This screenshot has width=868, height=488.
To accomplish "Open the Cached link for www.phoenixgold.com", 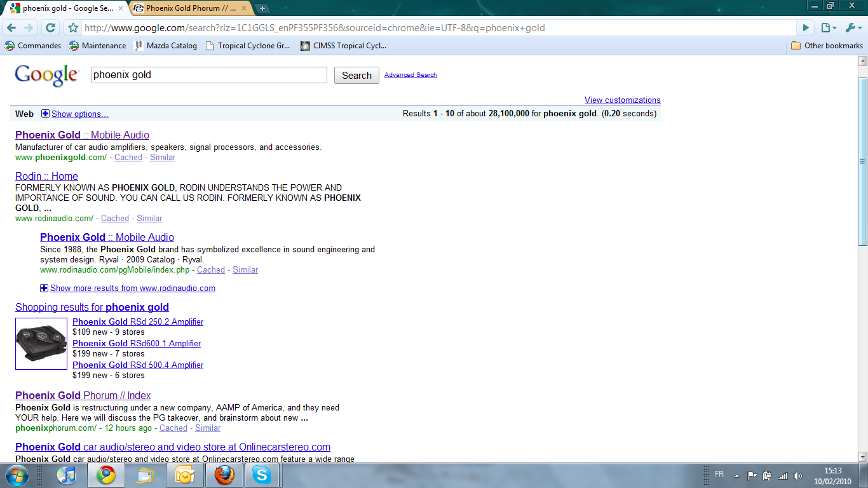I will pos(128,158).
